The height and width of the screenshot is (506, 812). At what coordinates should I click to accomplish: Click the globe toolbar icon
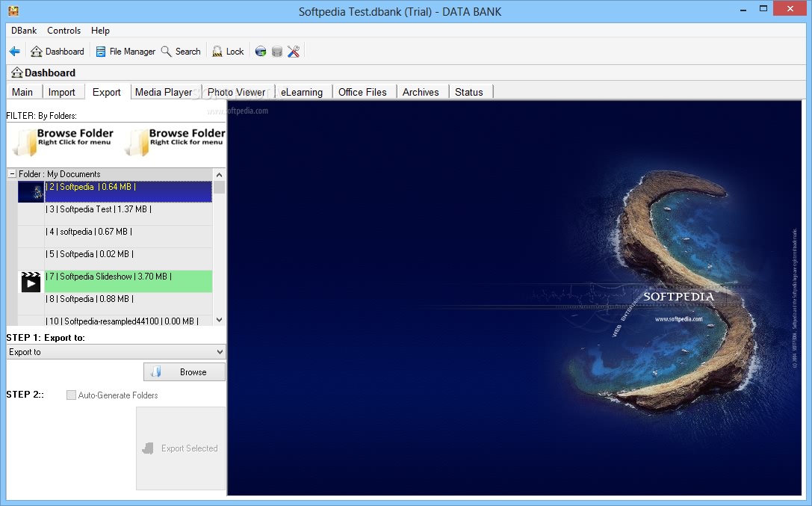(x=261, y=52)
